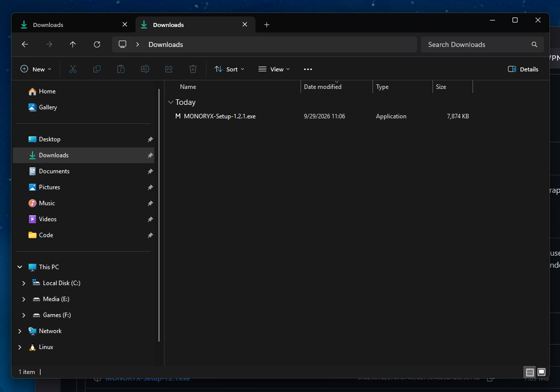This screenshot has height=392, width=560.
Task: Open Music folder in sidebar
Action: [83, 203]
